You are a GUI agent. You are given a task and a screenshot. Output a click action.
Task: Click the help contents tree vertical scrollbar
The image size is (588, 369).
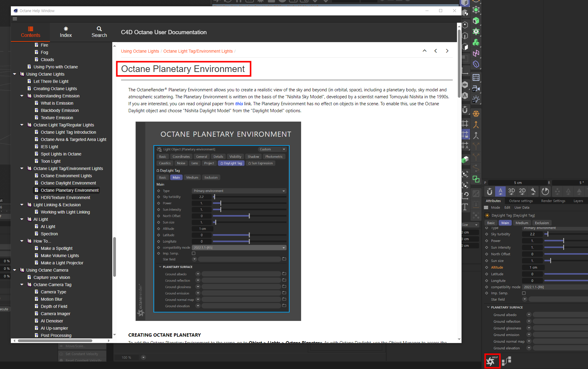pyautogui.click(x=114, y=257)
